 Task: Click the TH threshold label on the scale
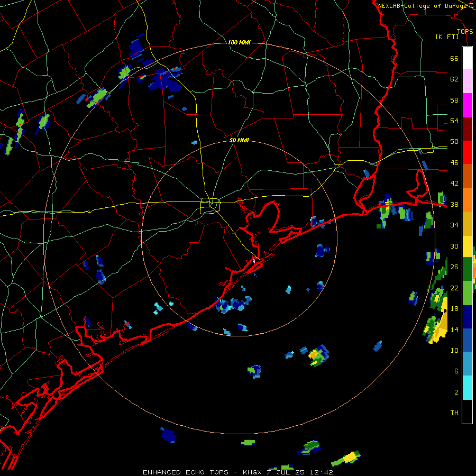click(x=454, y=413)
